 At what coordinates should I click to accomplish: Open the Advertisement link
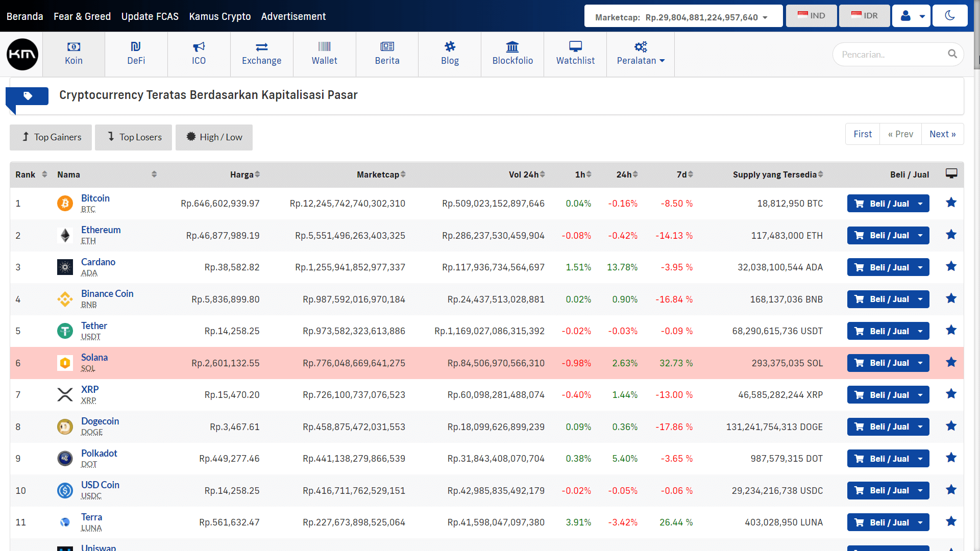click(x=293, y=16)
